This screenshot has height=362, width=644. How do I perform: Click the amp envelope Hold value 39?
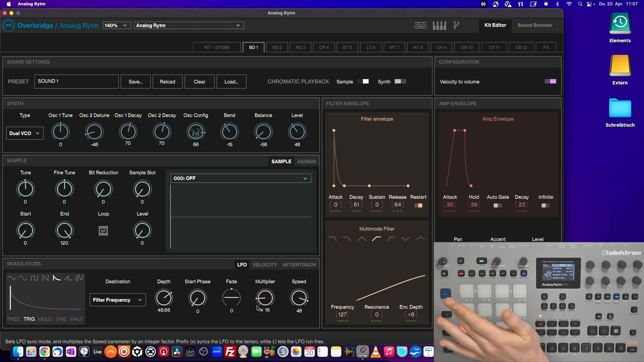tap(474, 205)
